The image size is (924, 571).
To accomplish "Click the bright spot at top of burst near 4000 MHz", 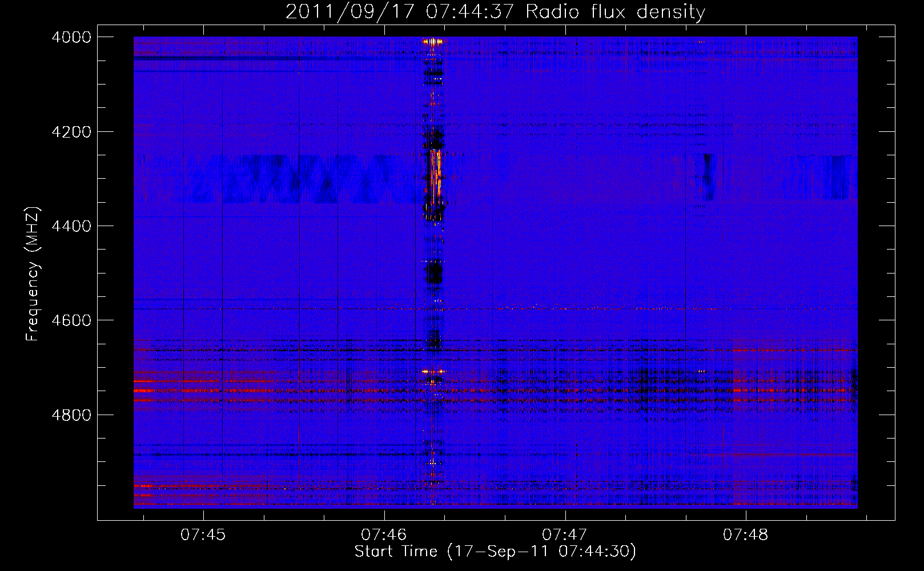I will 432,41.
